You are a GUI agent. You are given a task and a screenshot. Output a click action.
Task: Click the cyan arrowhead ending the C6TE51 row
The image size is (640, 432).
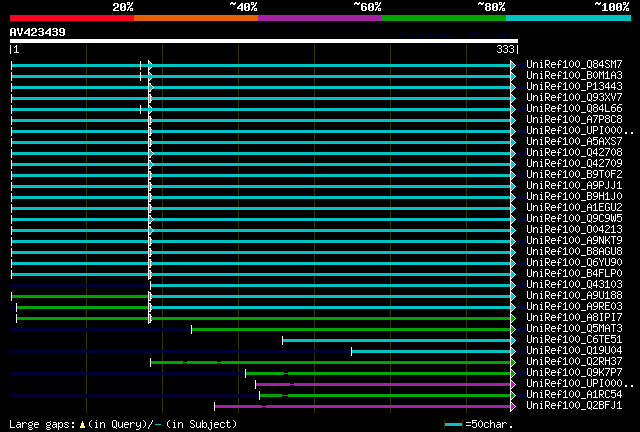(x=513, y=341)
